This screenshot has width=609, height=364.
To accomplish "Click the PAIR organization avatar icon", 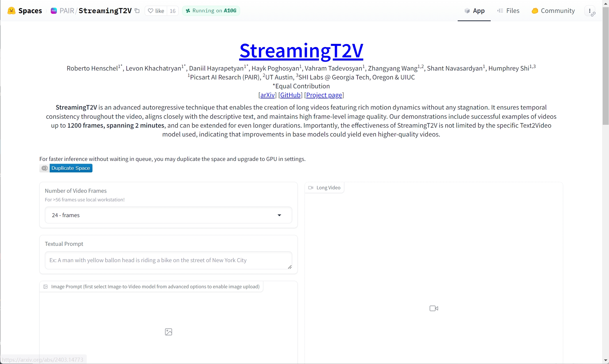I will [54, 11].
